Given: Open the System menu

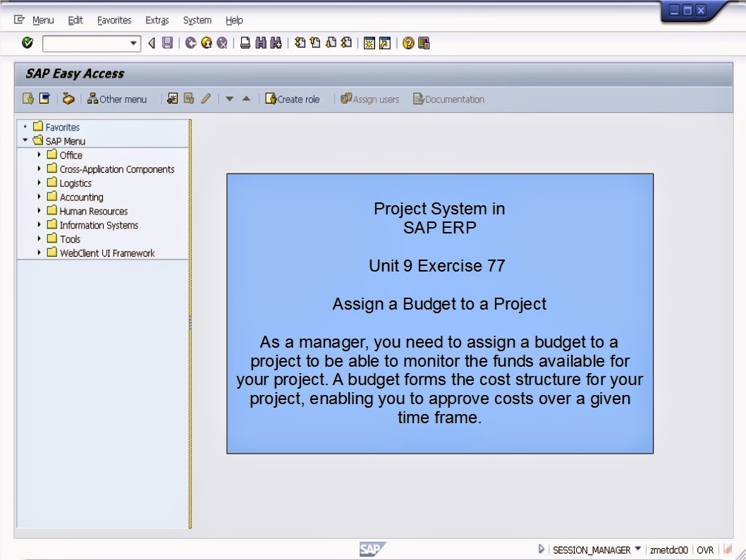Looking at the screenshot, I should tap(197, 20).
